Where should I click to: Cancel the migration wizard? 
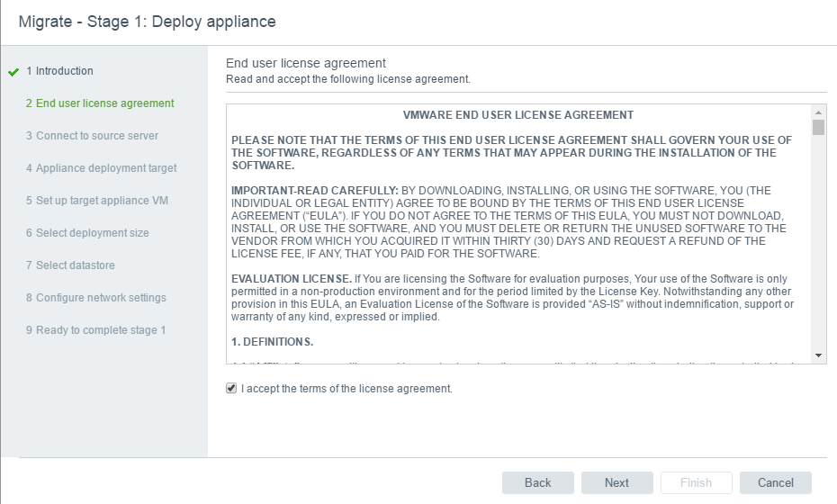click(x=775, y=482)
